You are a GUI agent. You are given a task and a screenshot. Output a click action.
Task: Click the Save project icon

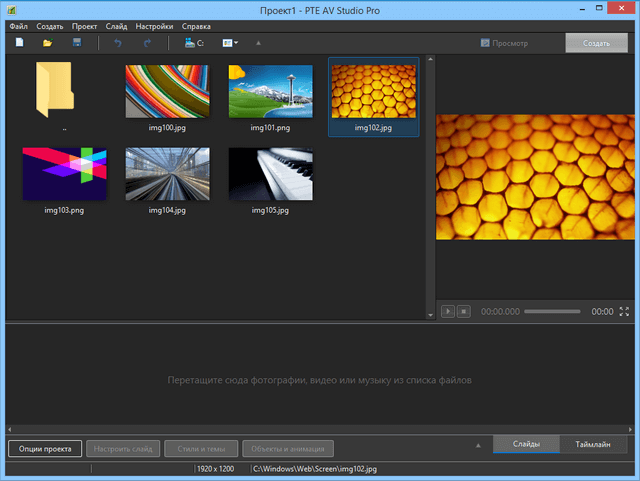[x=76, y=43]
